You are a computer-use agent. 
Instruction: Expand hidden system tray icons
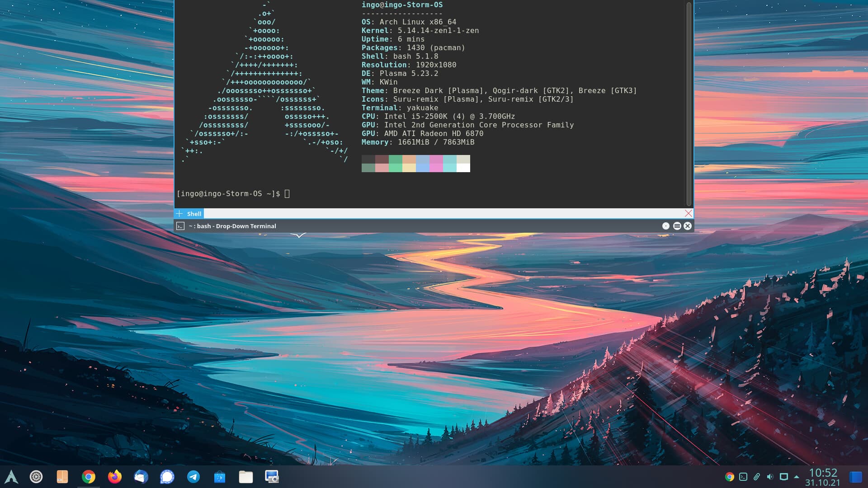[x=796, y=476]
